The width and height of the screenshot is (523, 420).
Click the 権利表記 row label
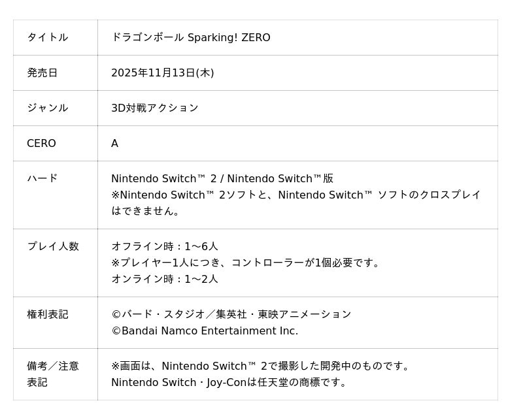point(47,314)
